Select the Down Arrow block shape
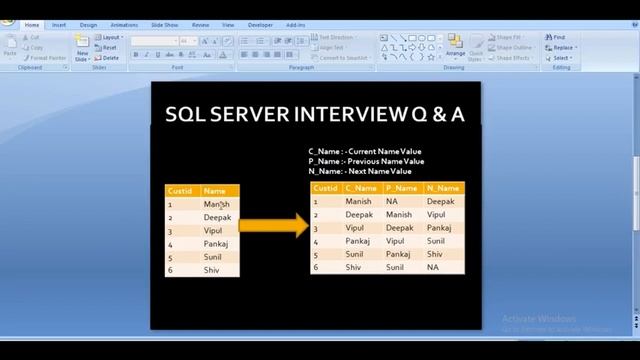This screenshot has height=360, width=640. tap(422, 48)
